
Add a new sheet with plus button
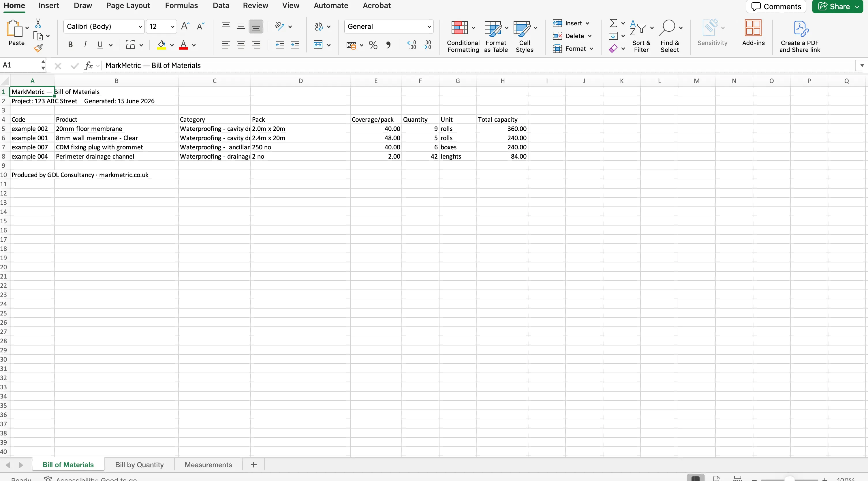(254, 465)
